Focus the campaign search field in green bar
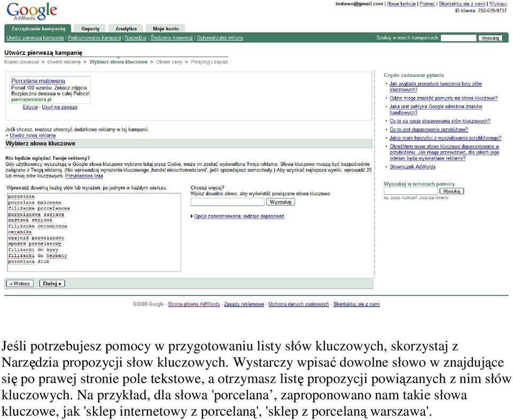This screenshot has height=420, width=513. [458, 38]
